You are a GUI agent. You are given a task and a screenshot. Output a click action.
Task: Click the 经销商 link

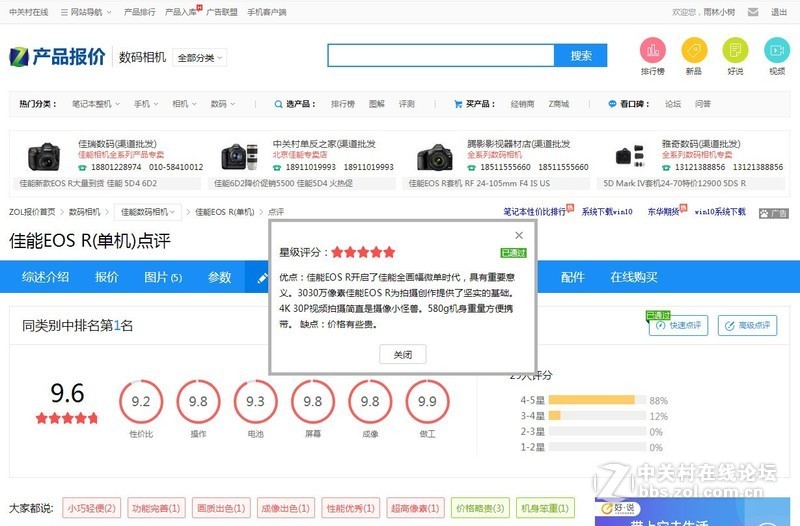click(x=522, y=104)
